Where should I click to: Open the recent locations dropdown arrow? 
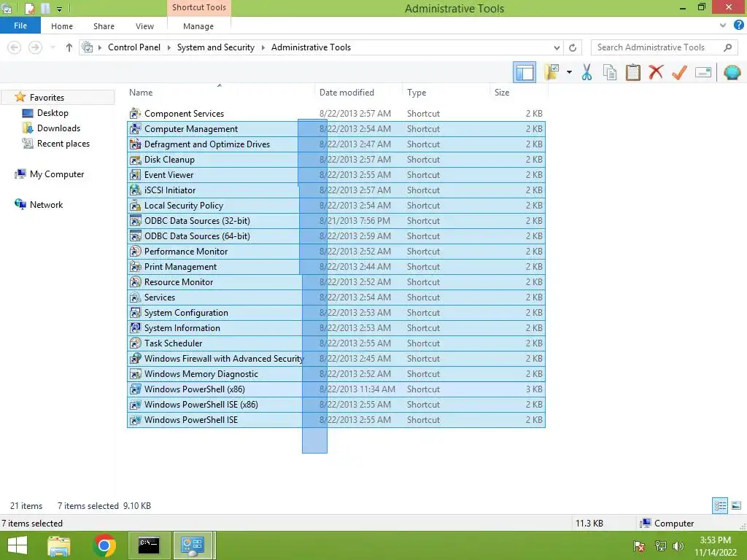pyautogui.click(x=53, y=47)
